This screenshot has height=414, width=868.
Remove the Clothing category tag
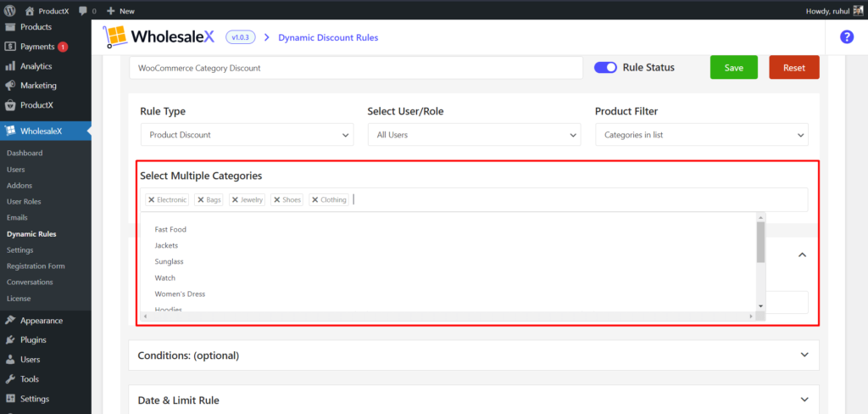point(314,200)
